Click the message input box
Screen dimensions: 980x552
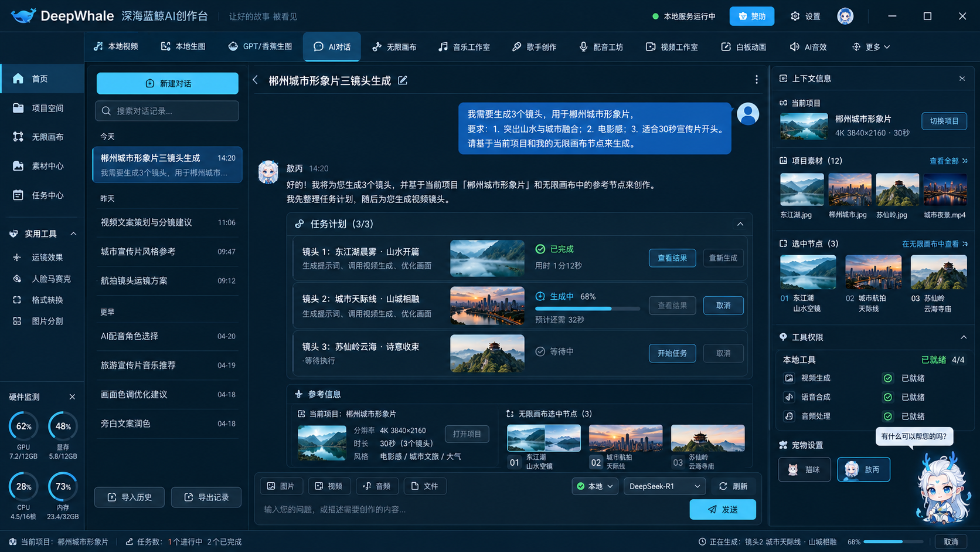[x=474, y=509]
